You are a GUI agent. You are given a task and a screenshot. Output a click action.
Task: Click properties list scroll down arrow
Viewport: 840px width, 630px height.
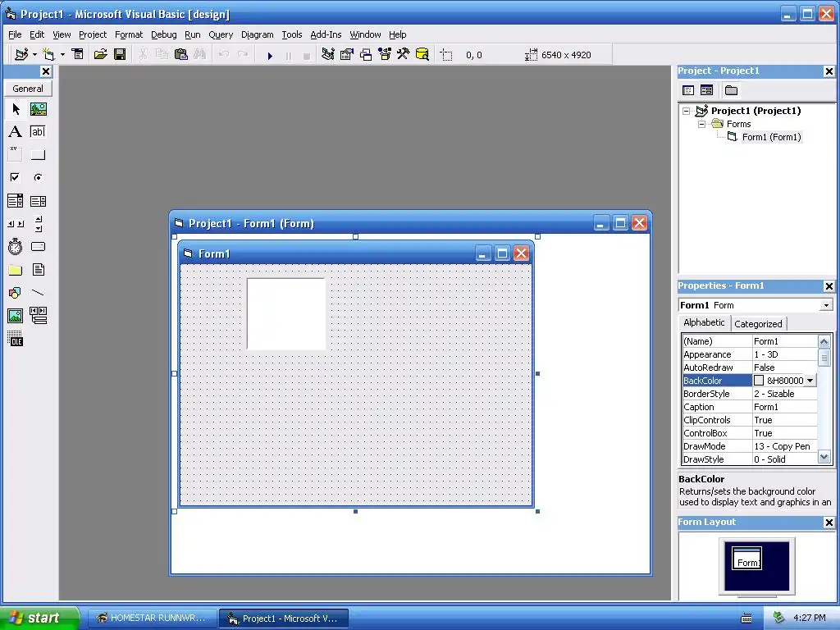click(x=824, y=458)
